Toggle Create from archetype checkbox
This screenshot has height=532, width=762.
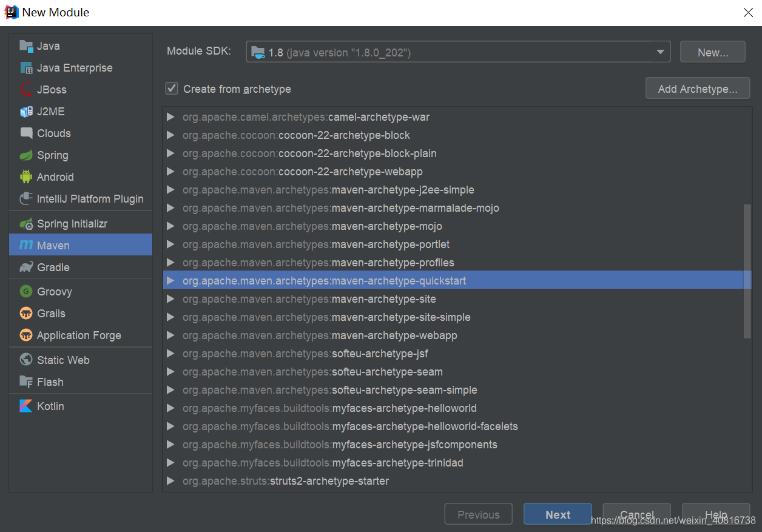click(x=172, y=89)
